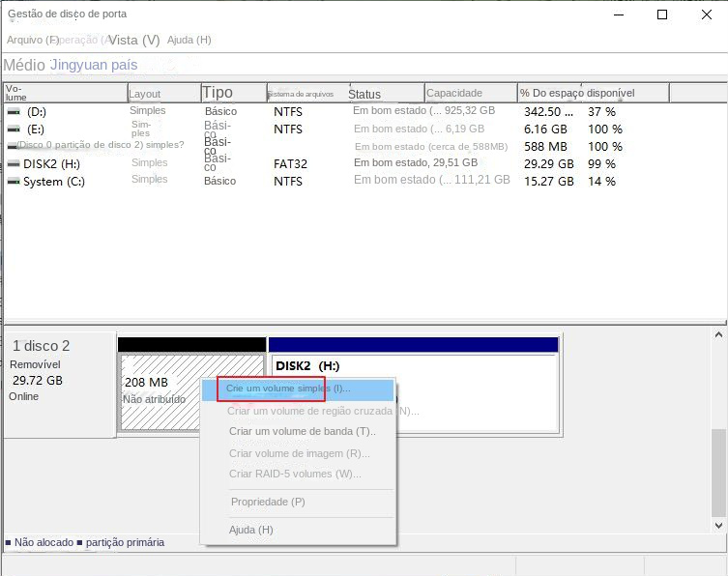Sort by the Tipo column header
The height and width of the screenshot is (576, 728).
click(218, 93)
